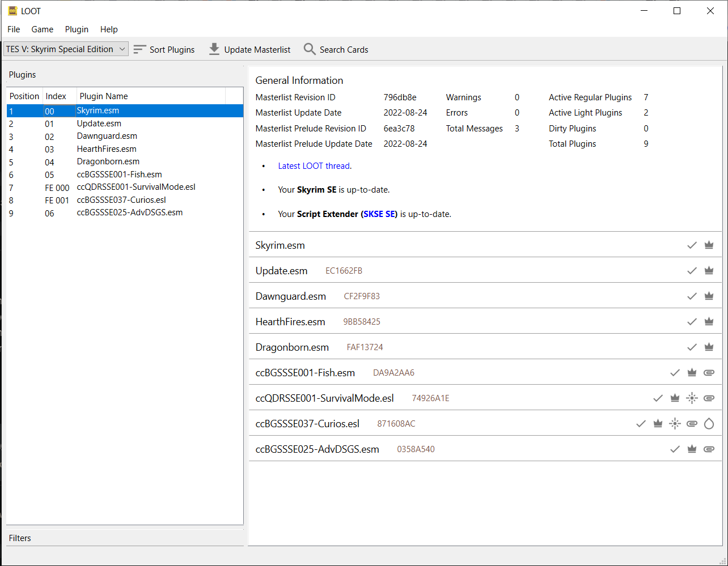Click the crown icon on ccBGSSSE025-AdvDSGS.esm card
Viewport: 728px width, 566px height.
[x=692, y=449]
